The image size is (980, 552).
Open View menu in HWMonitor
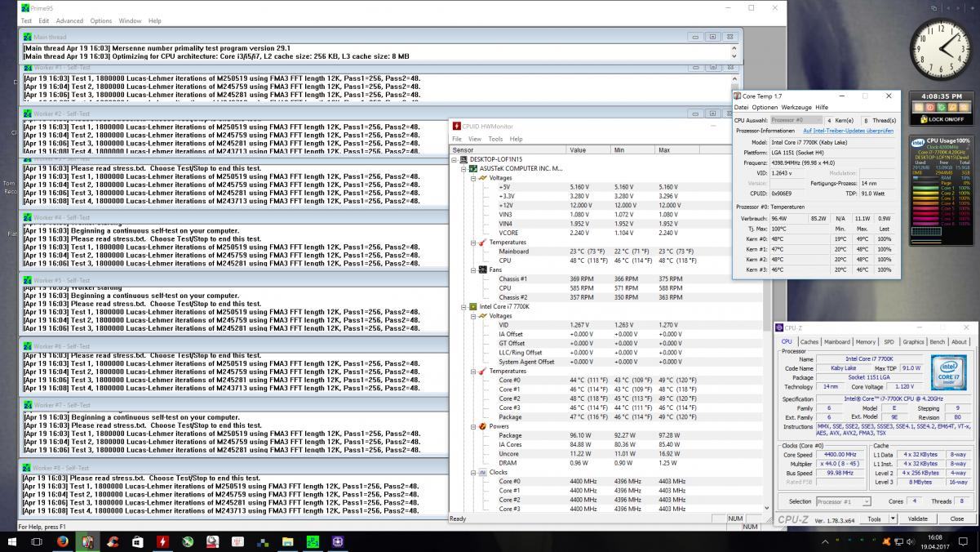pyautogui.click(x=474, y=139)
